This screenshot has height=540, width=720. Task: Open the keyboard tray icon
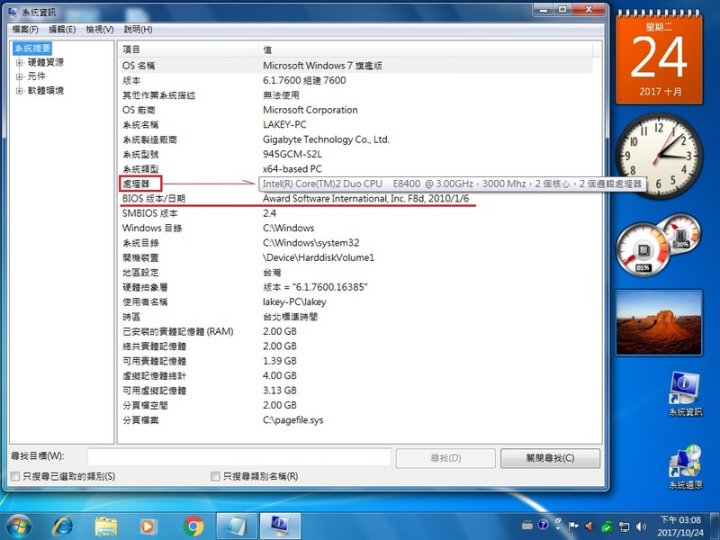coord(527,525)
